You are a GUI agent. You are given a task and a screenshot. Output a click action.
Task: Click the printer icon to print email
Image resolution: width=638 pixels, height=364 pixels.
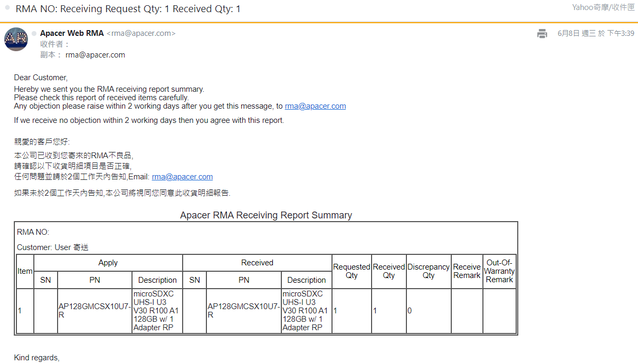[x=542, y=34]
